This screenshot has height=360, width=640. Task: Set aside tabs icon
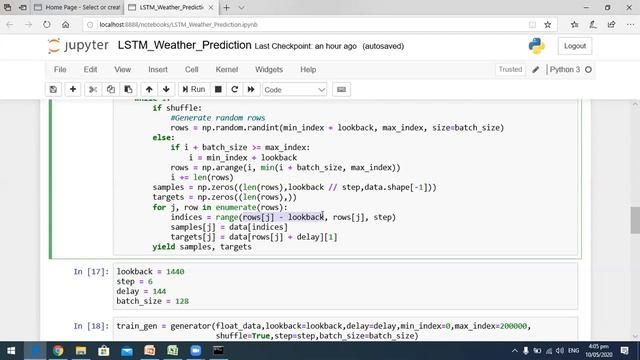tap(23, 7)
